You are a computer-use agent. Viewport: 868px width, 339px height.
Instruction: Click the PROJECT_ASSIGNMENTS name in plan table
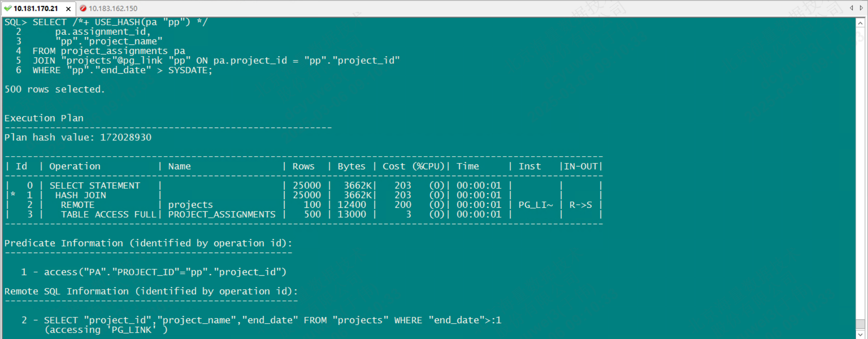tap(222, 215)
